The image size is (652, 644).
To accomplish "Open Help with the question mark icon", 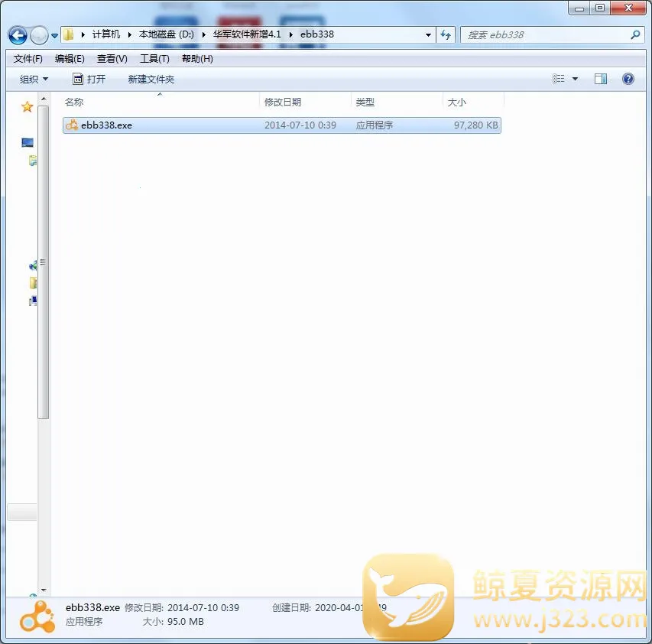I will coord(628,79).
